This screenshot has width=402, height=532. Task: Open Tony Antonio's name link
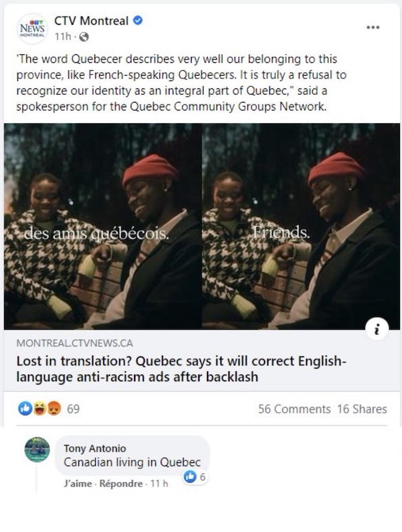click(95, 448)
